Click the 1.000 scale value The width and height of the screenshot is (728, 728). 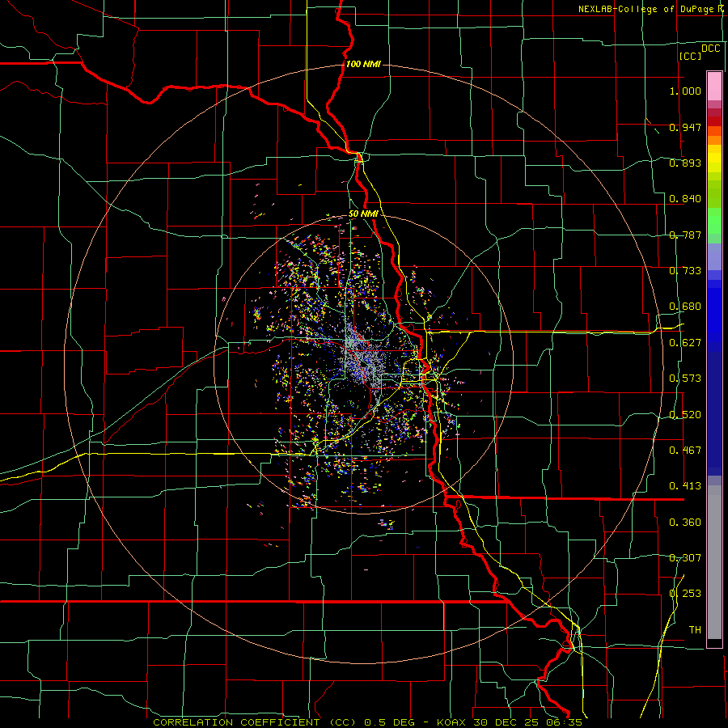(x=685, y=91)
